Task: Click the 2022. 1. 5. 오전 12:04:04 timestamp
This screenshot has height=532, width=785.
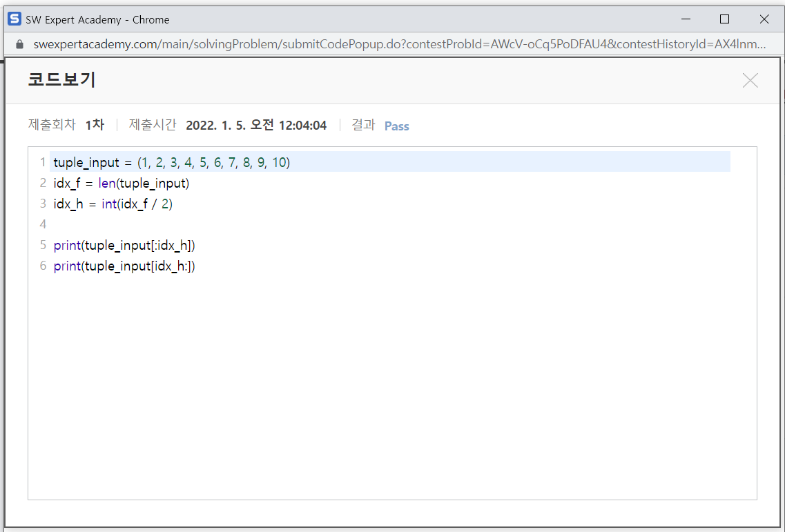Action: click(x=256, y=125)
